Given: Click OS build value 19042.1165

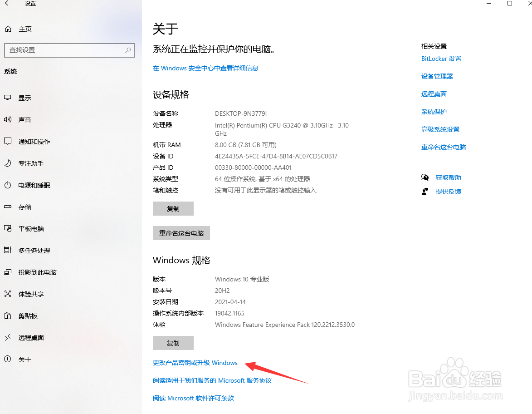Looking at the screenshot, I should coord(229,313).
